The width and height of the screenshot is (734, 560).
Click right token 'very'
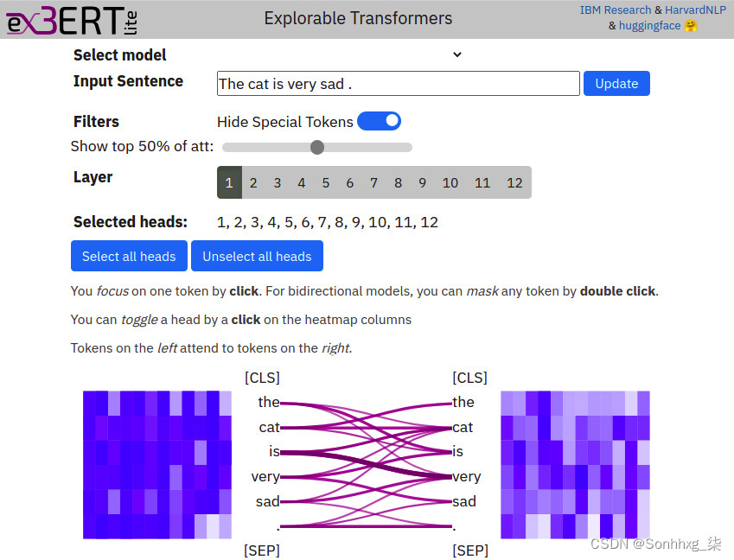click(466, 477)
